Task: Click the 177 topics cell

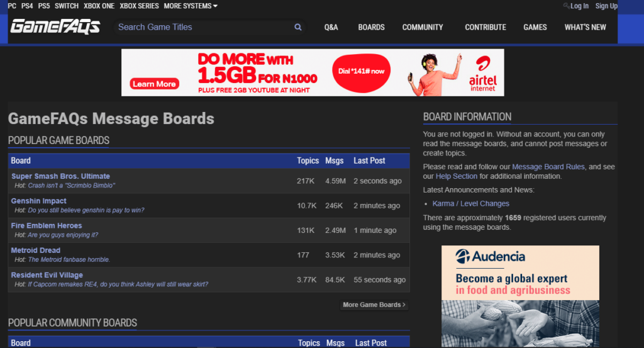Action: (x=303, y=255)
